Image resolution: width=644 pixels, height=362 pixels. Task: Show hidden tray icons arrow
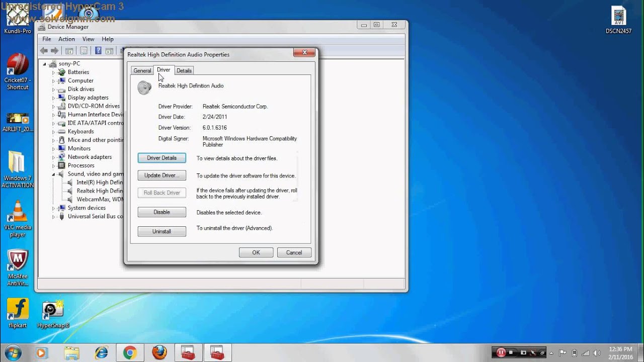tap(552, 353)
